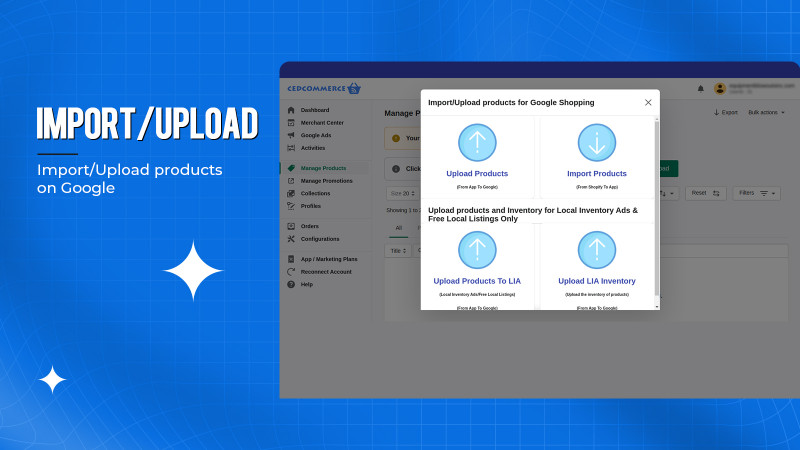Open Merchant Center from sidebar
The image size is (800, 450).
[x=321, y=122]
